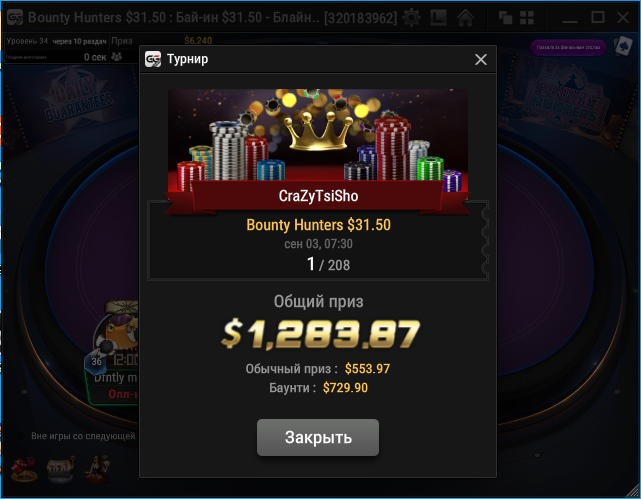Click the 'Приз' prize info panel
The width and height of the screenshot is (641, 499).
point(161,41)
